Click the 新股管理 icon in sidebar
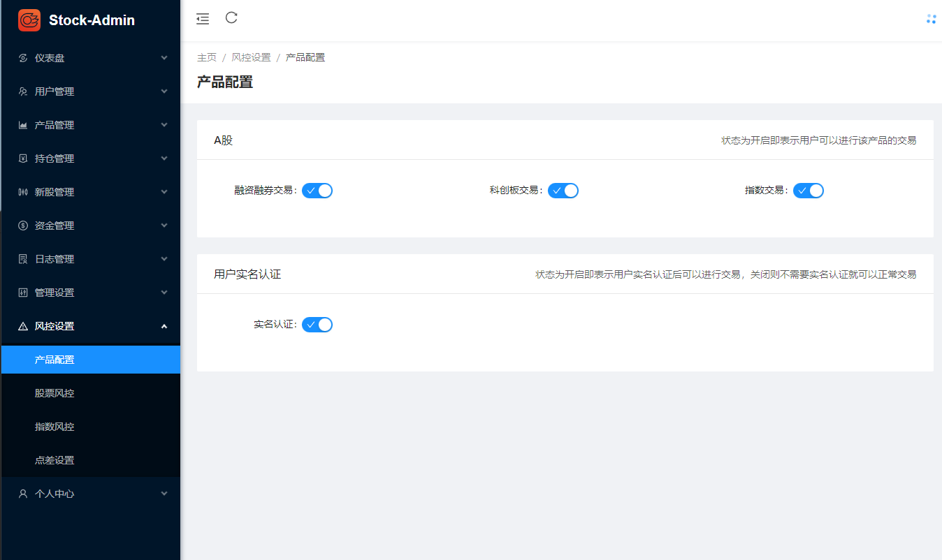Viewport: 942px width, 560px height. (23, 191)
